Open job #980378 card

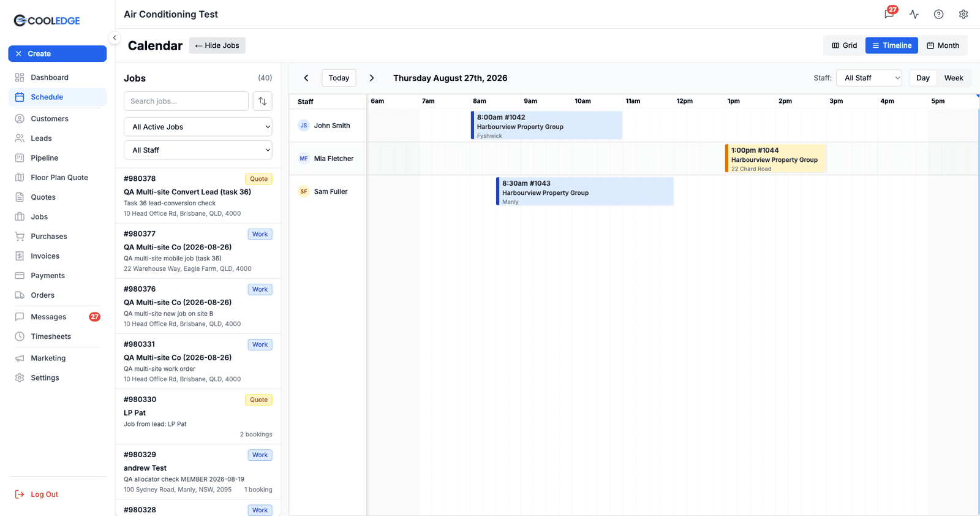coord(198,196)
